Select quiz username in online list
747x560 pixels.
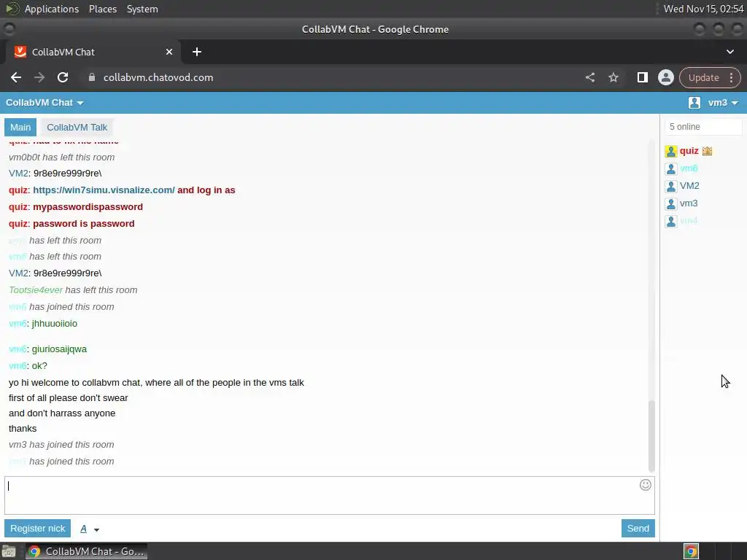[689, 151]
